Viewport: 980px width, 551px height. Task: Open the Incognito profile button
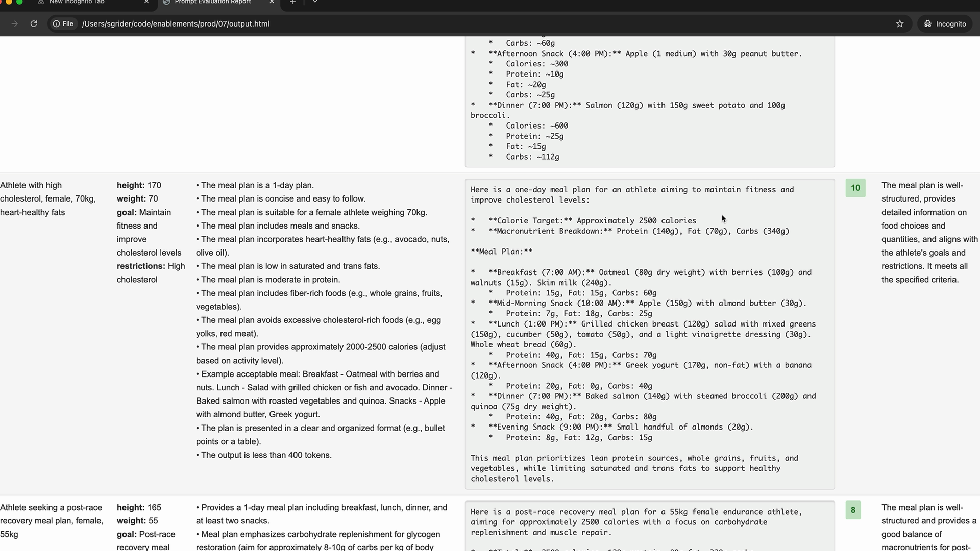click(x=945, y=24)
